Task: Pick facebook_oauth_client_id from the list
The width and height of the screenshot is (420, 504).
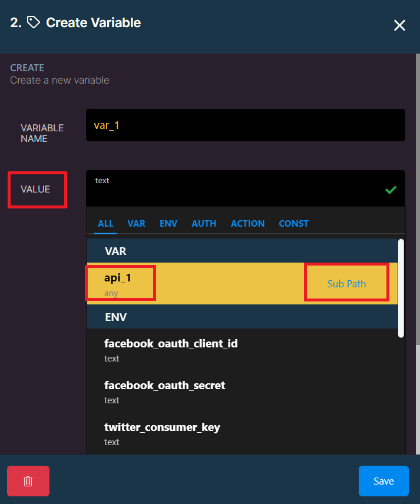Action: click(x=243, y=350)
